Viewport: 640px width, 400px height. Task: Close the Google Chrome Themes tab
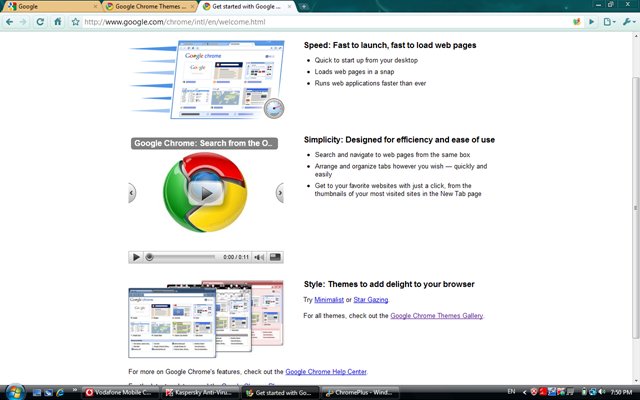click(193, 7)
